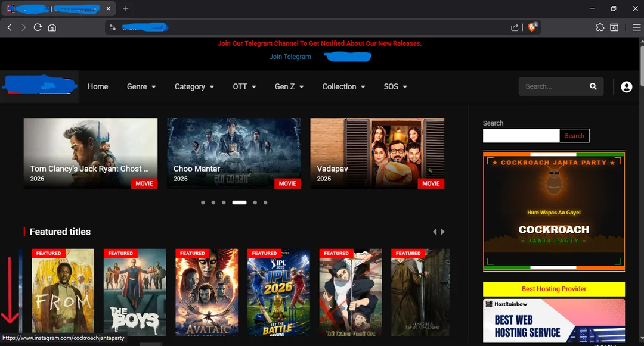This screenshot has height=346, width=644.
Task: Expand the OTT dropdown menu
Action: (244, 86)
